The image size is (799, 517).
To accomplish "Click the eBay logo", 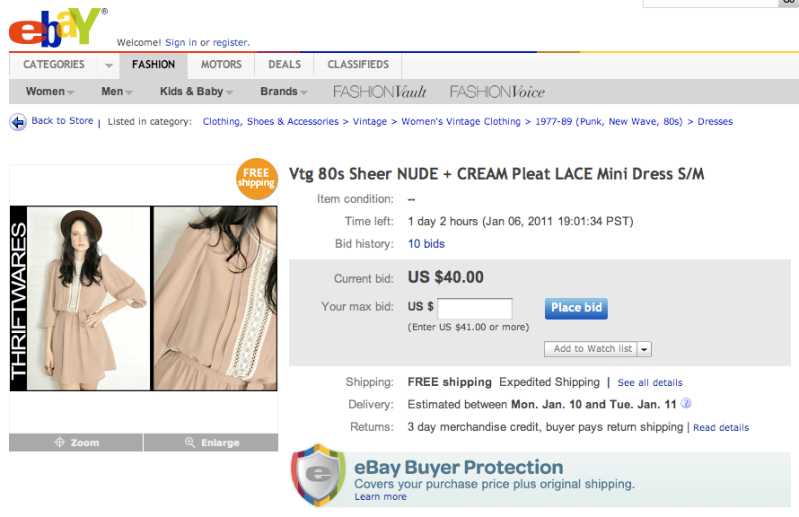I will [x=55, y=28].
